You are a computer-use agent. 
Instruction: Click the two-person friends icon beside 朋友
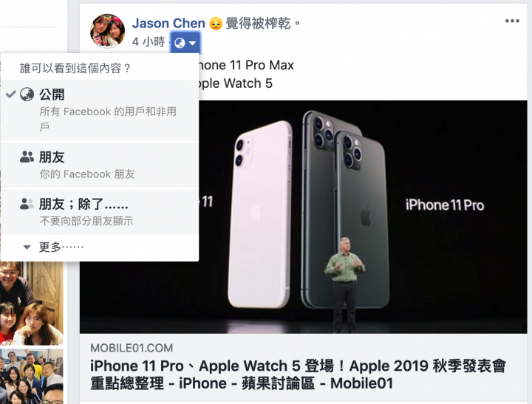pos(27,157)
